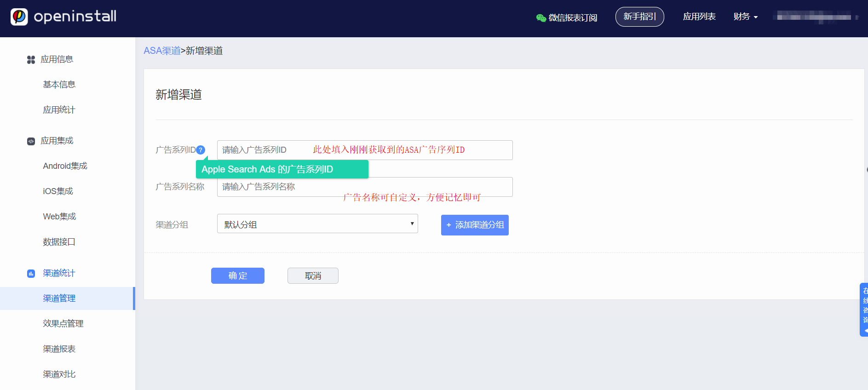Go to Android集成 page

[x=65, y=166]
